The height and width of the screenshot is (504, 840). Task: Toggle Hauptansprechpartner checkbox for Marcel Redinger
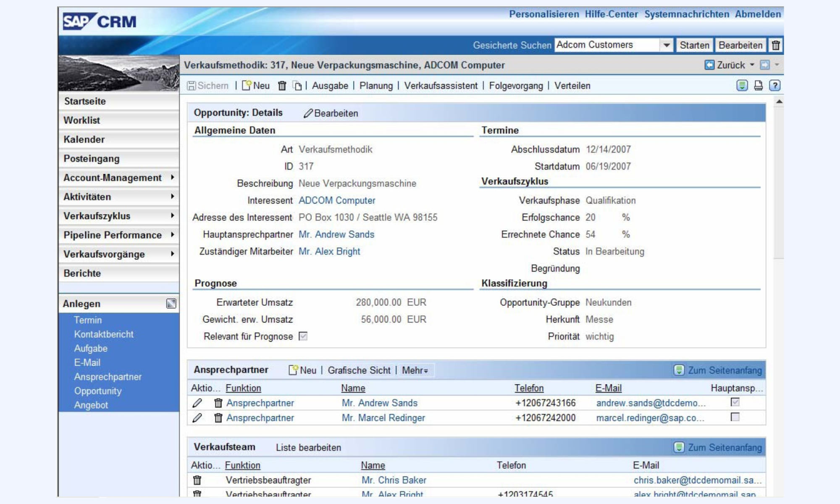735,417
